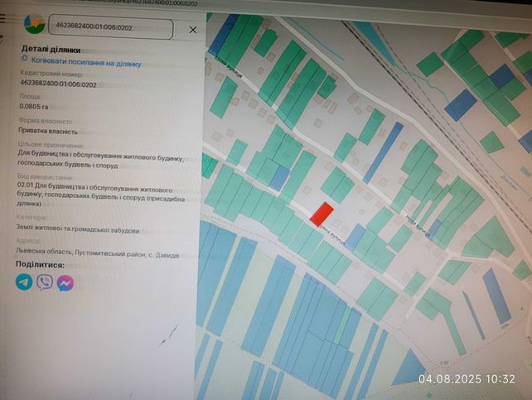Copy link via Копіювати посилання на ділянку
This screenshot has width=532, height=400.
86,62
